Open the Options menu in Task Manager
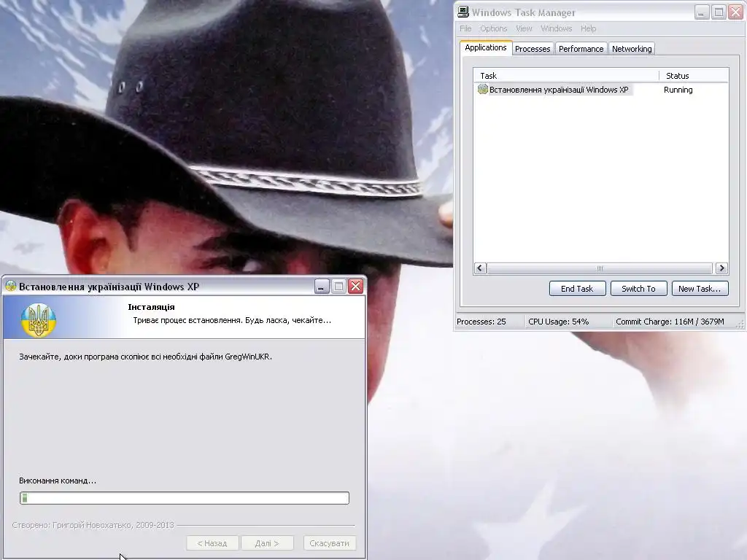The height and width of the screenshot is (560, 747). click(x=494, y=28)
